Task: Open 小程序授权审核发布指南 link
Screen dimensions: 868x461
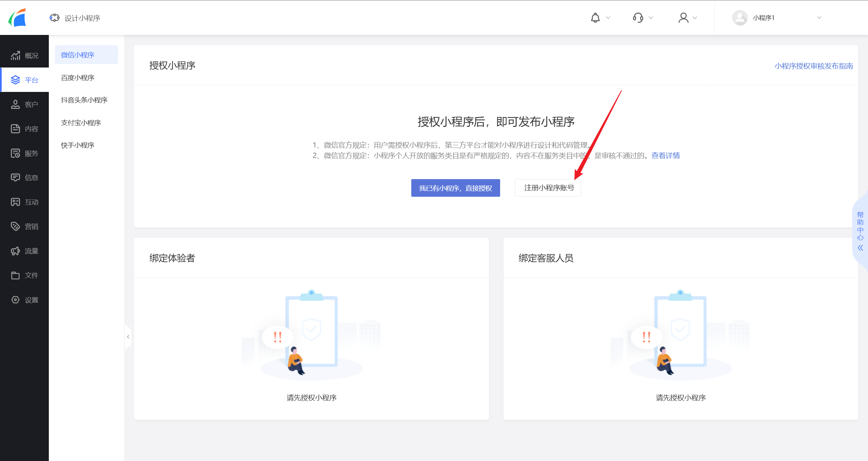Action: coord(813,66)
